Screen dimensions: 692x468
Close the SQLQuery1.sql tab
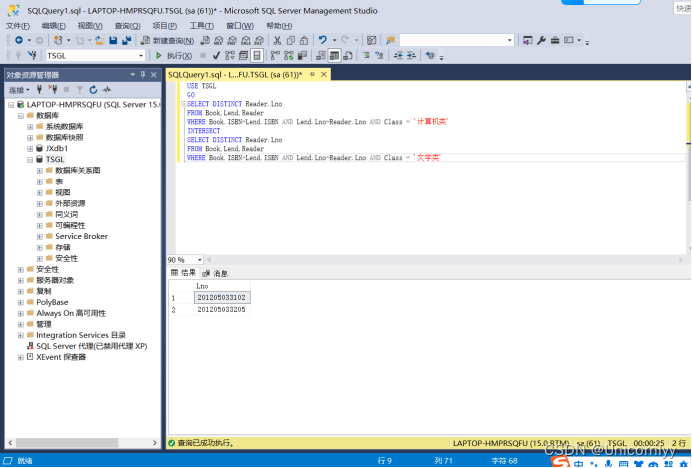coord(323,75)
